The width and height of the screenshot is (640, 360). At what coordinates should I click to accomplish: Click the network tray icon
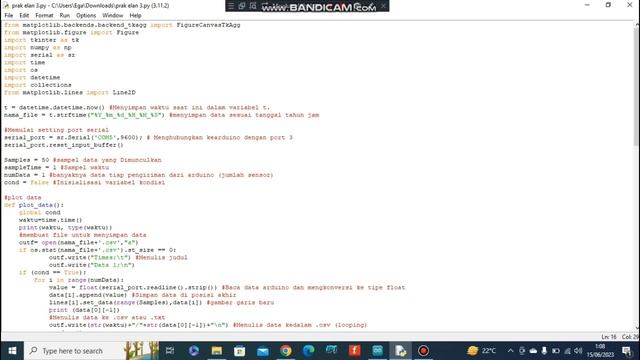567,351
